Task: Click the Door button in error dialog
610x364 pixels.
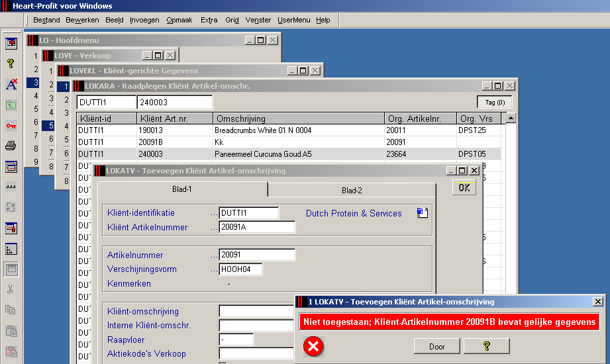Action: click(437, 346)
